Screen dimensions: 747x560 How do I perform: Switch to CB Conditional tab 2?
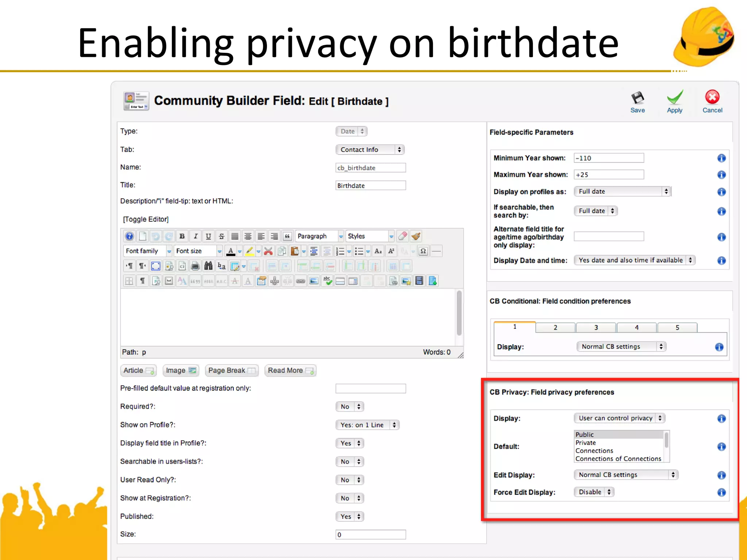tap(556, 327)
